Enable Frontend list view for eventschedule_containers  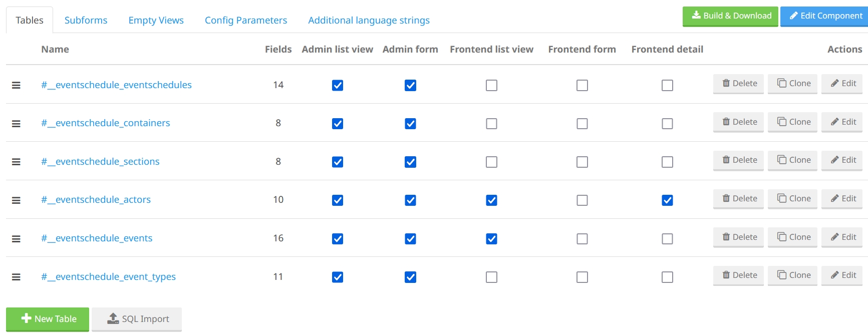point(491,124)
